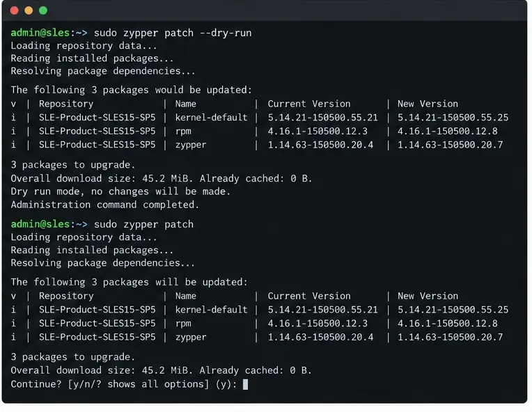Click the first 'Reading installed packages...' line
This screenshot has width=532, height=412.
[92, 58]
